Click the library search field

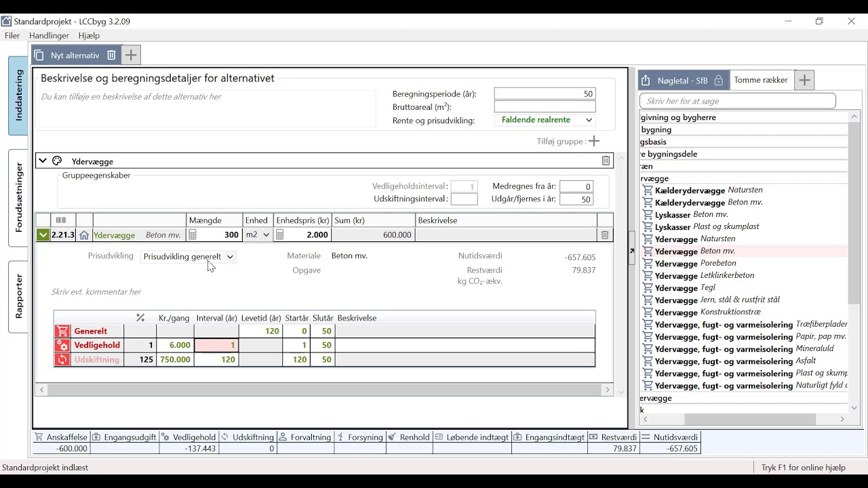tap(738, 101)
